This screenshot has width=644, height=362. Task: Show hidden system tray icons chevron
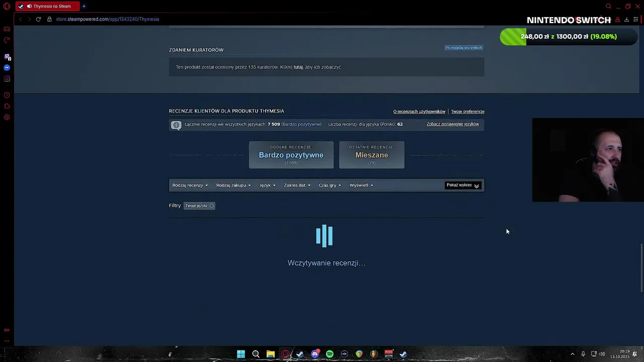click(572, 354)
